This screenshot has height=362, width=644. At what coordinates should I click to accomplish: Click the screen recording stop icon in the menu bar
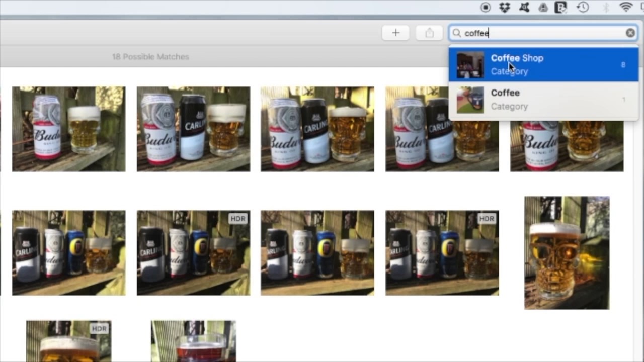click(486, 7)
